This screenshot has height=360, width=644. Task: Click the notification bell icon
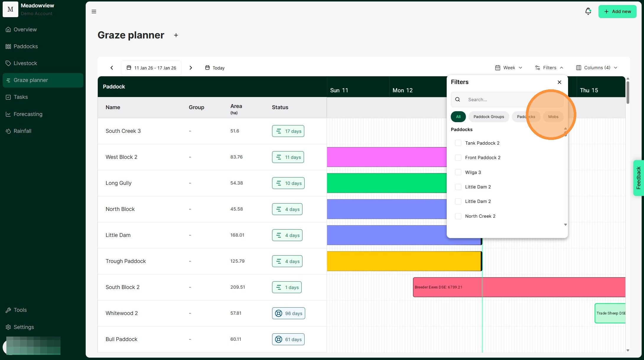tap(588, 11)
